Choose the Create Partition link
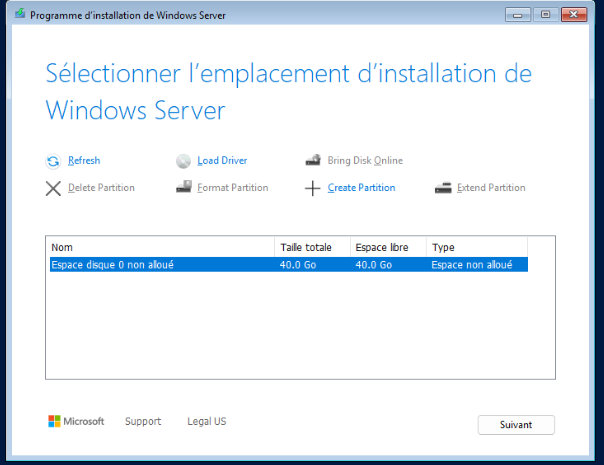Viewport: 604px width, 465px height. pyautogui.click(x=361, y=188)
